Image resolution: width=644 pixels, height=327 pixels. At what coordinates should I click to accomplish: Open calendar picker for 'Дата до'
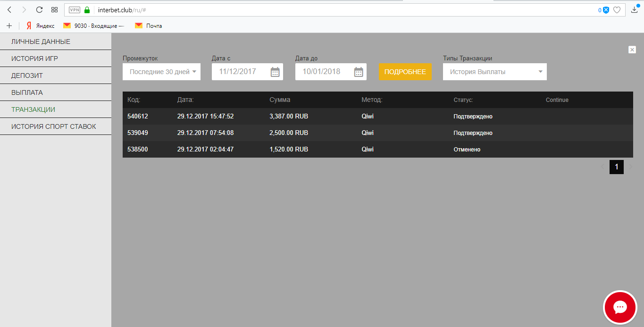359,72
